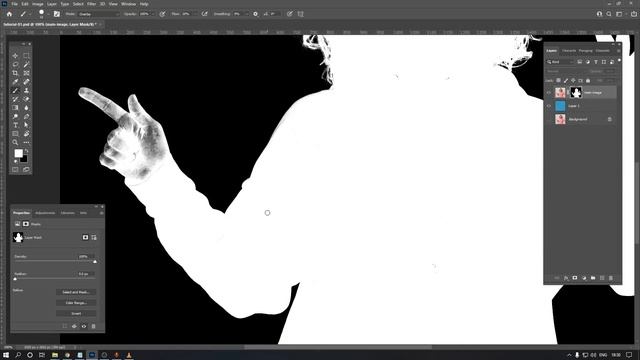This screenshot has width=640, height=360.
Task: Load selection from mask in the Properties panel
Action: pos(64,326)
